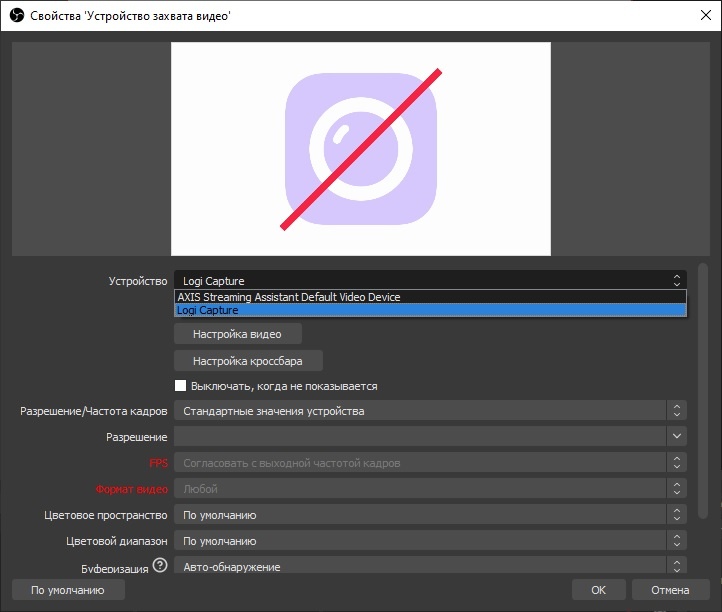Choose Logi Capture in device list
The width and height of the screenshot is (722, 612).
tap(430, 310)
